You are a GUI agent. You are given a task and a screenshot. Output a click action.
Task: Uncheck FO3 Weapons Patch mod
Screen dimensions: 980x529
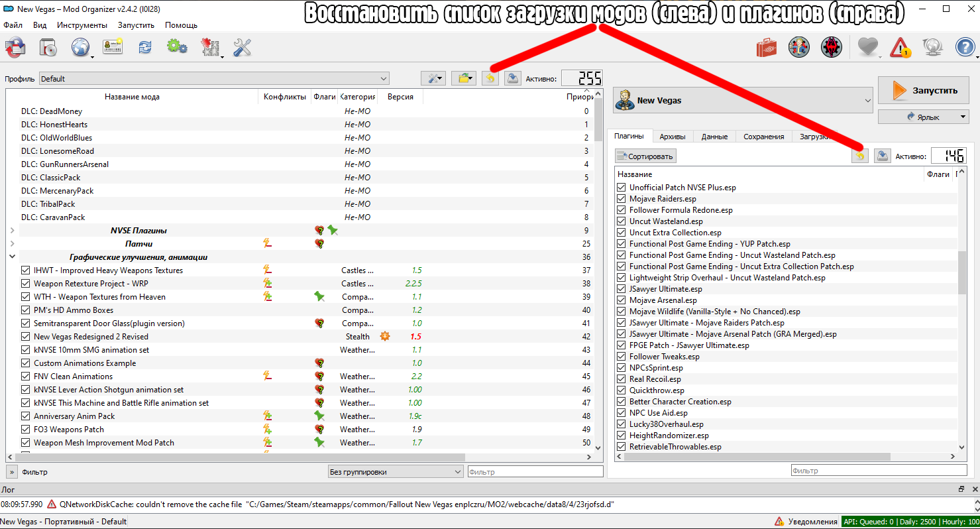pos(26,430)
